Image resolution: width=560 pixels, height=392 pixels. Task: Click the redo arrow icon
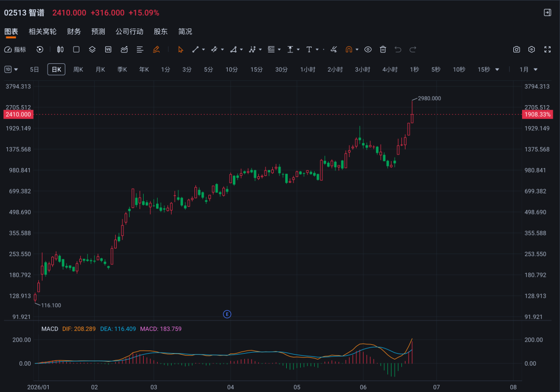point(413,50)
